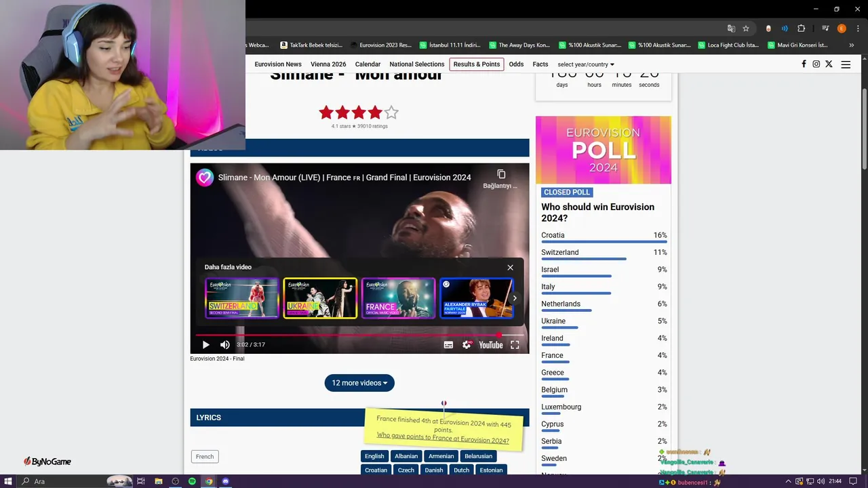Select the Results & Points tab
Viewport: 868px width, 488px height.
coord(477,64)
